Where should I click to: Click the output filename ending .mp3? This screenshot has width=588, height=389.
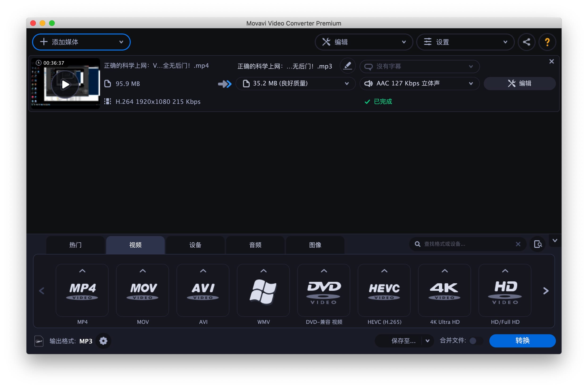pyautogui.click(x=285, y=67)
